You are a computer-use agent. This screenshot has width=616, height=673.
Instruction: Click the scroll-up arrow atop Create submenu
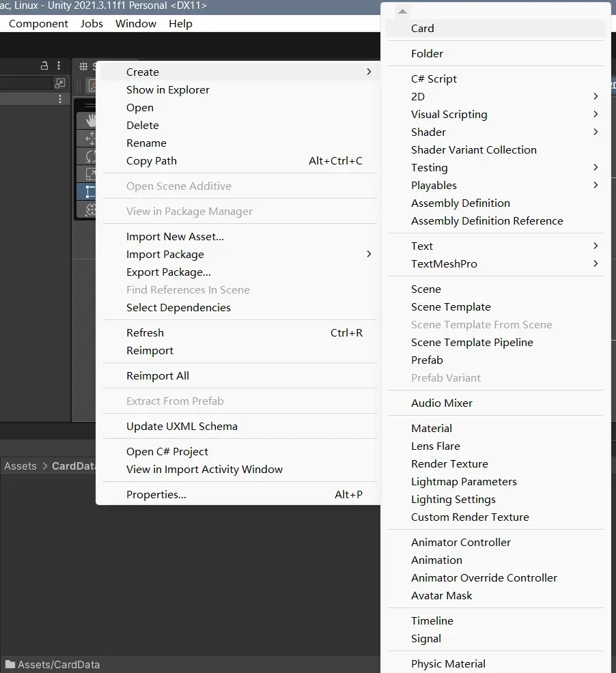[x=402, y=12]
